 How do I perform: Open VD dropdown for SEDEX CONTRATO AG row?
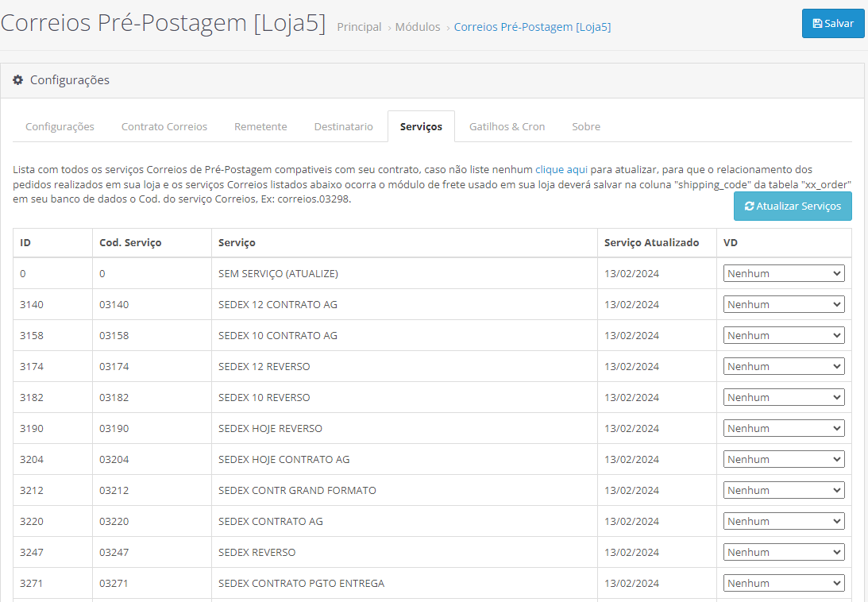tap(784, 521)
